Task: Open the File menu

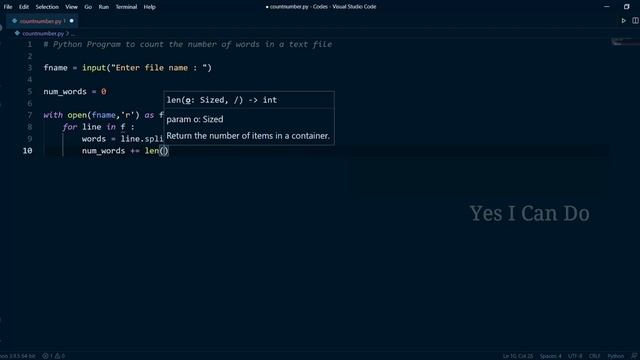Action: tap(8, 7)
